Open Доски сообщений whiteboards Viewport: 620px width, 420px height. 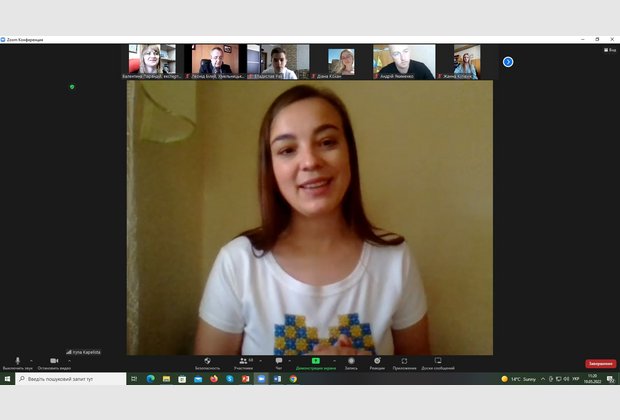[438, 363]
